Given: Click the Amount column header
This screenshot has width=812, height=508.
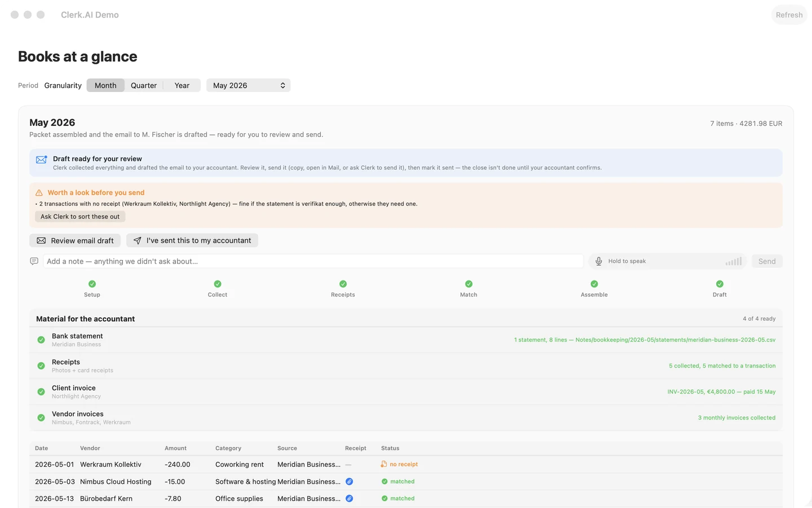Looking at the screenshot, I should (x=175, y=448).
